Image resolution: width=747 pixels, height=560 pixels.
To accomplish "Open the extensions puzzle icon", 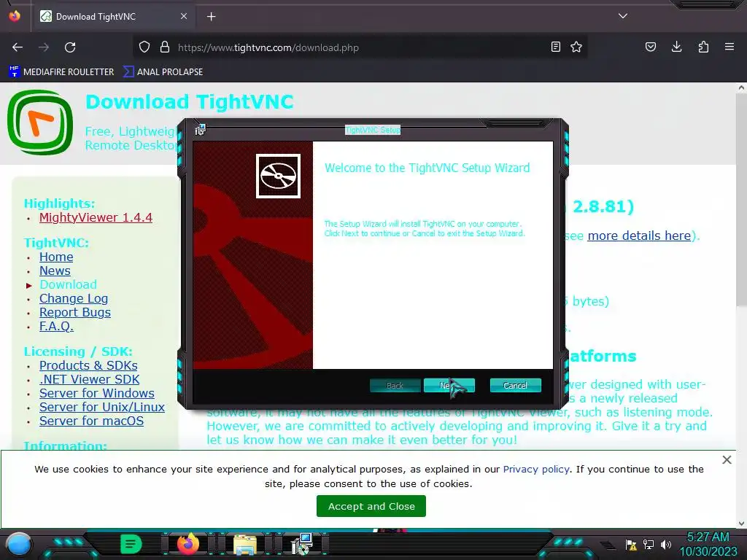I will click(x=703, y=47).
